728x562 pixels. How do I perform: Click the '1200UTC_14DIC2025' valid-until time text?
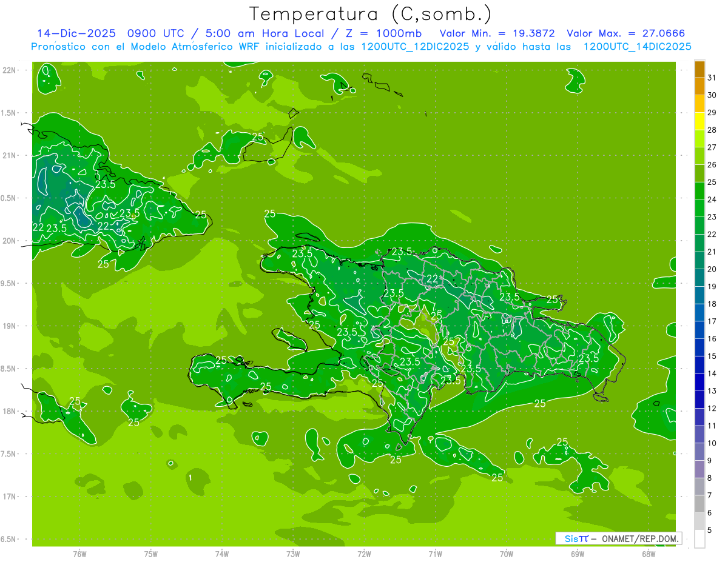click(637, 47)
